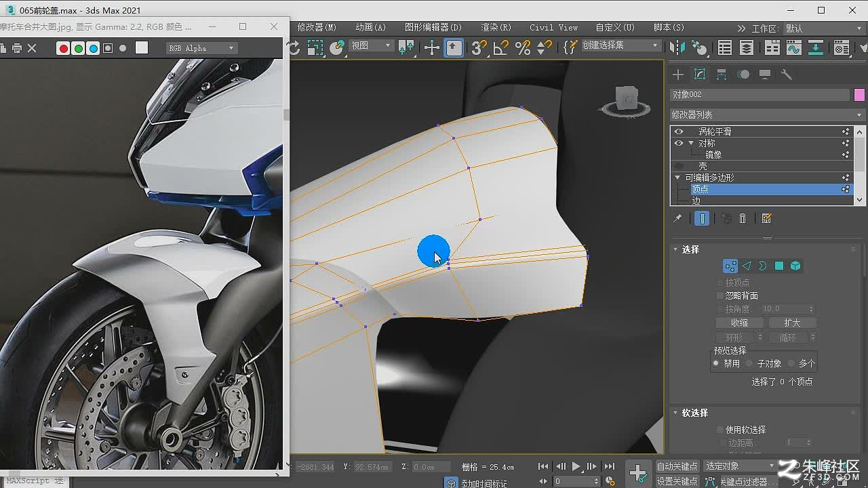The image size is (868, 488).
Task: Toggle the 3D Snaps icon
Action: [479, 47]
